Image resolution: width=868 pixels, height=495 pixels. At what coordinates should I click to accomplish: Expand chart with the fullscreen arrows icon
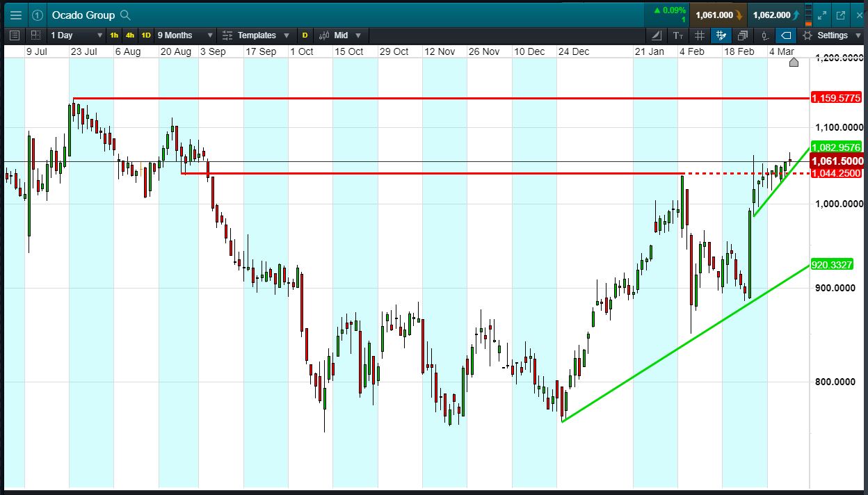821,15
